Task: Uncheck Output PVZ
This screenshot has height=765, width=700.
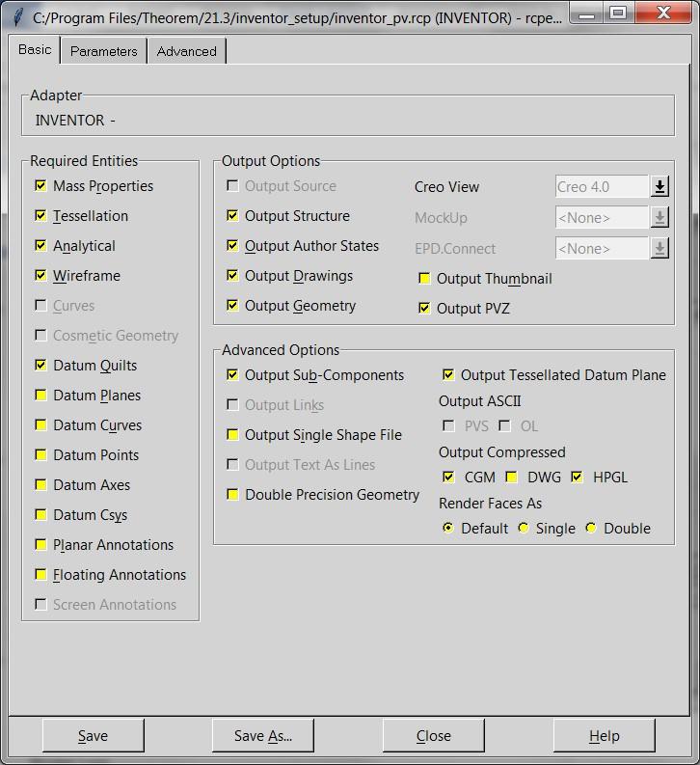Action: coord(424,308)
